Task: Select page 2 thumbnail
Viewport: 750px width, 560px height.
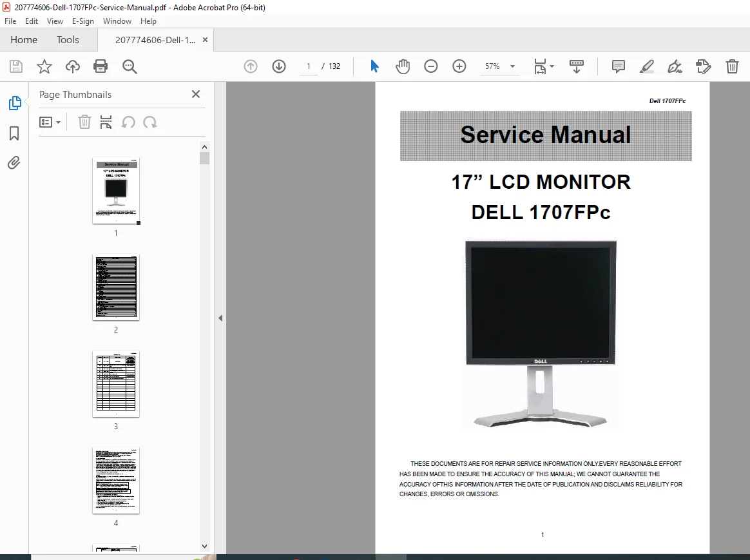Action: pos(116,287)
